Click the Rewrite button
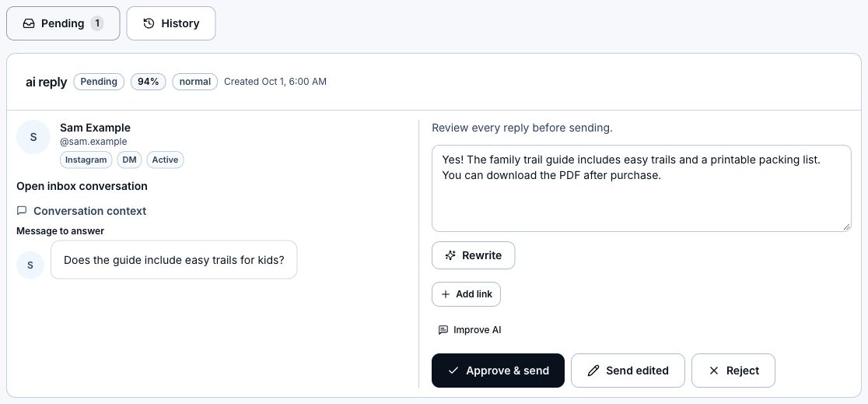This screenshot has height=404, width=868. 474,255
